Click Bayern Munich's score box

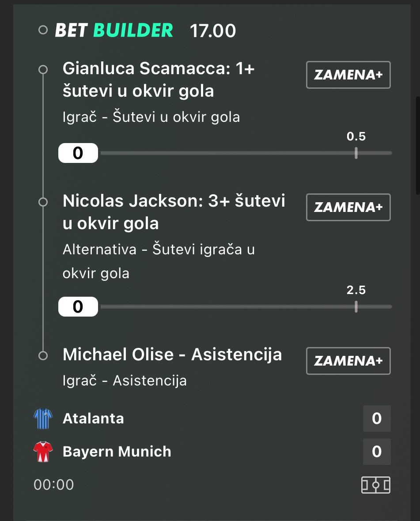[376, 452]
